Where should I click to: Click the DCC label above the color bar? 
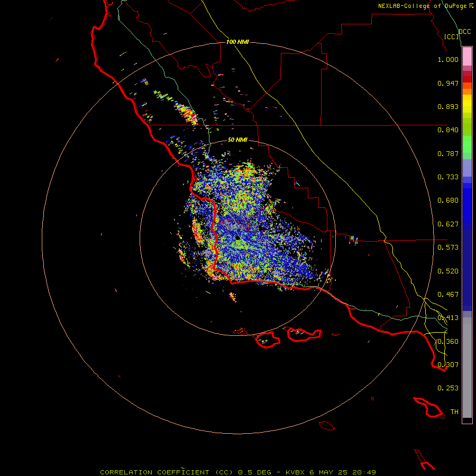465,32
